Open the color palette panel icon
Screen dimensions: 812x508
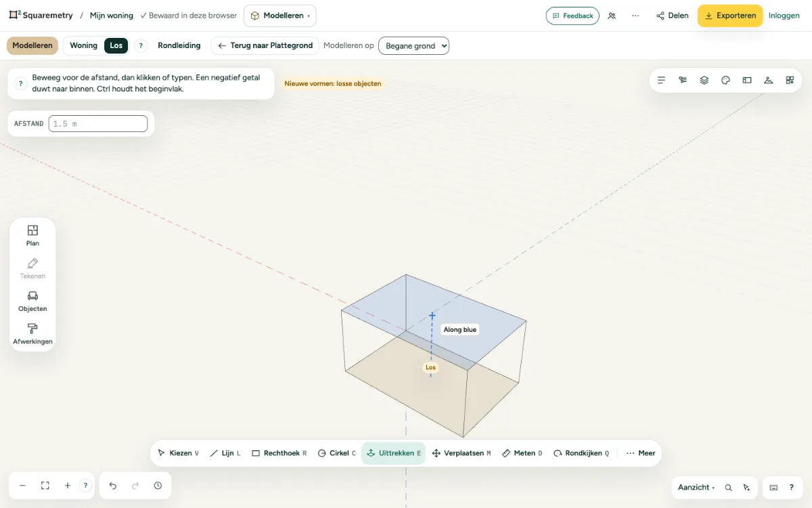pos(725,80)
